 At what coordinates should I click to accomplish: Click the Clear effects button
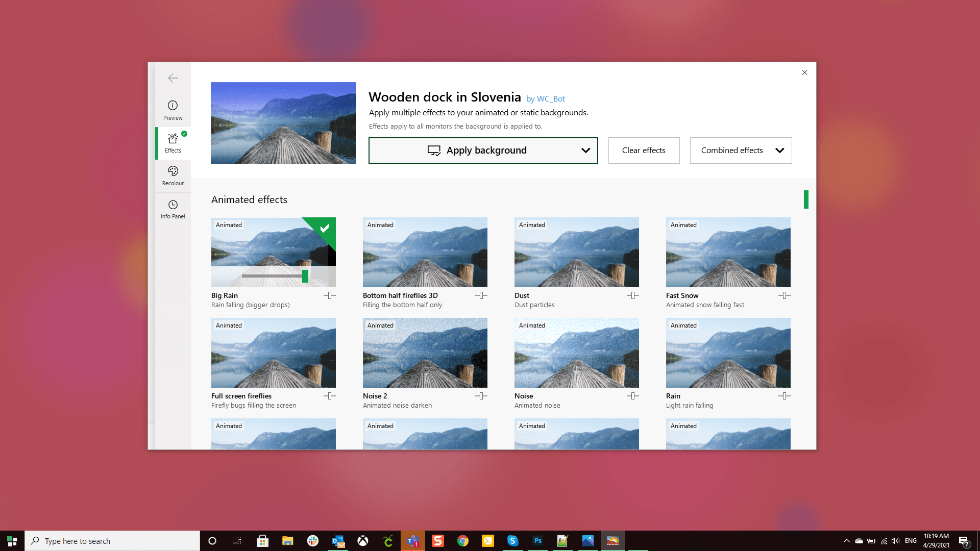644,151
